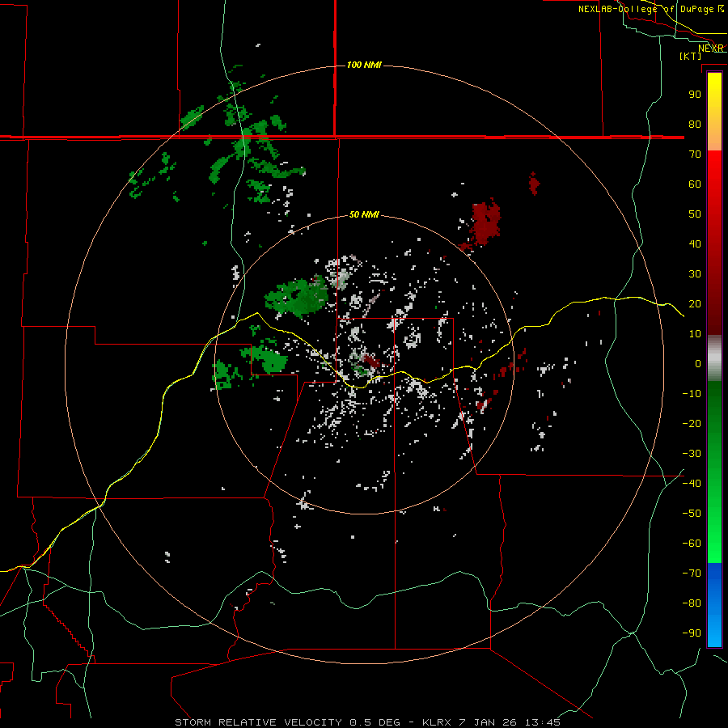The width and height of the screenshot is (728, 728).
Task: Pick the bright red segment of the color bar
Action: click(714, 186)
